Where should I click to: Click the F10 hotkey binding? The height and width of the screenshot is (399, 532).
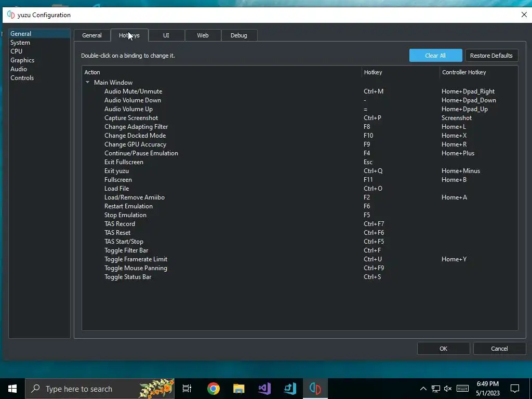tap(368, 136)
